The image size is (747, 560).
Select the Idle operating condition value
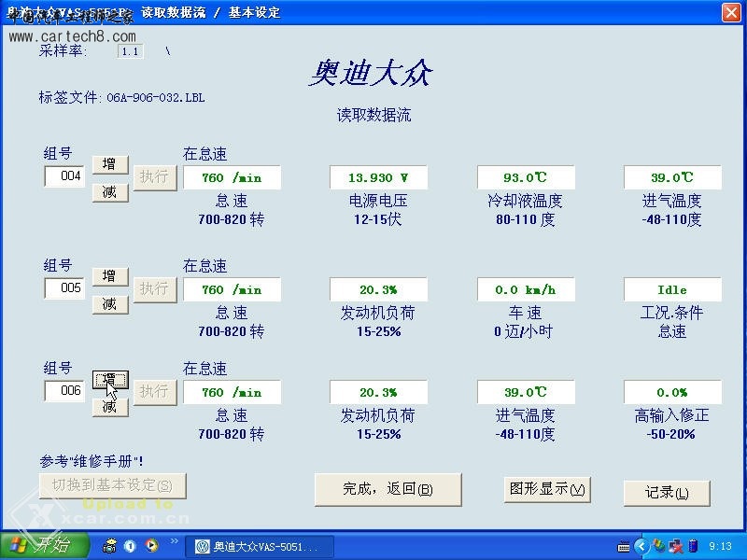(x=672, y=289)
